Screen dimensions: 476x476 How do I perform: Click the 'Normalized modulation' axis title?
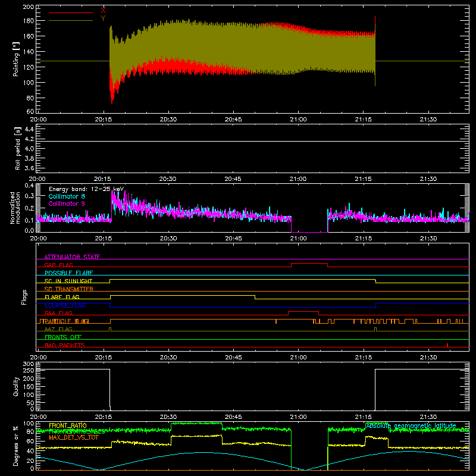(x=15, y=208)
